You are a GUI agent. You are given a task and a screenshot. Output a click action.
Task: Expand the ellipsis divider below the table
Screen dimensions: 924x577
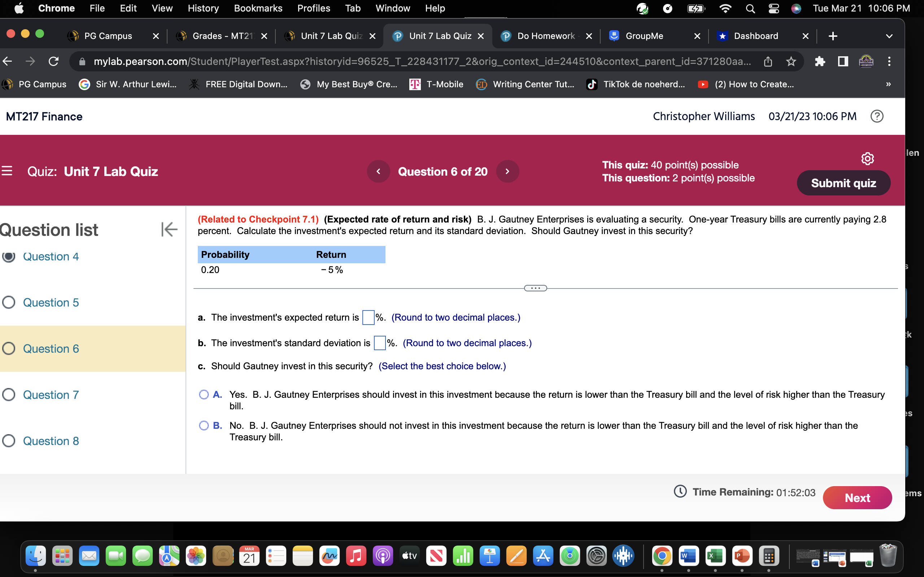tap(535, 288)
